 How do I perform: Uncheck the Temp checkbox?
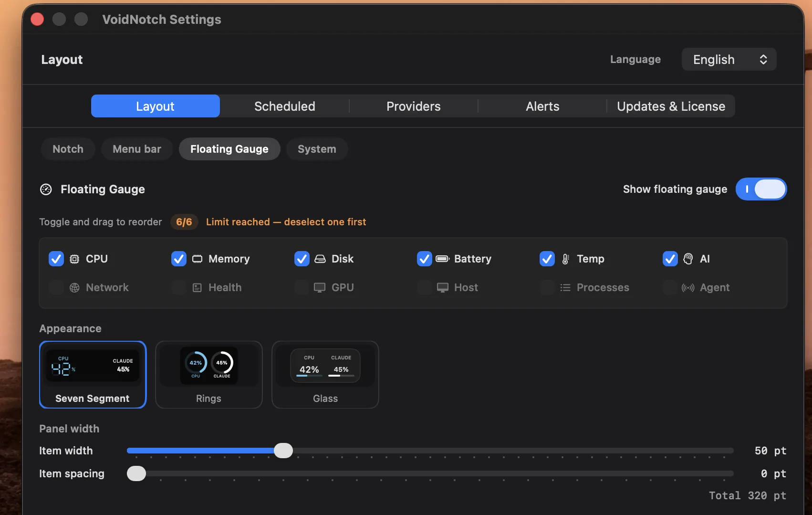click(547, 259)
